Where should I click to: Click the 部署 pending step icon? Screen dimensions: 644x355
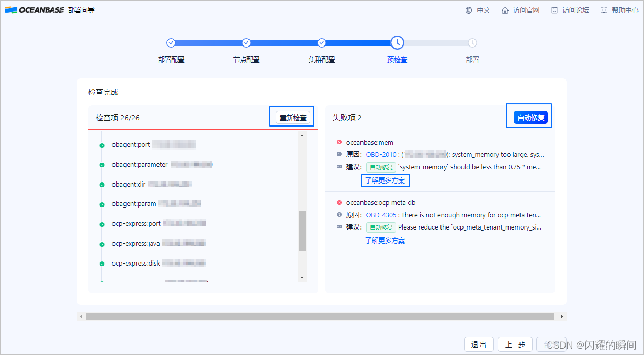click(472, 43)
